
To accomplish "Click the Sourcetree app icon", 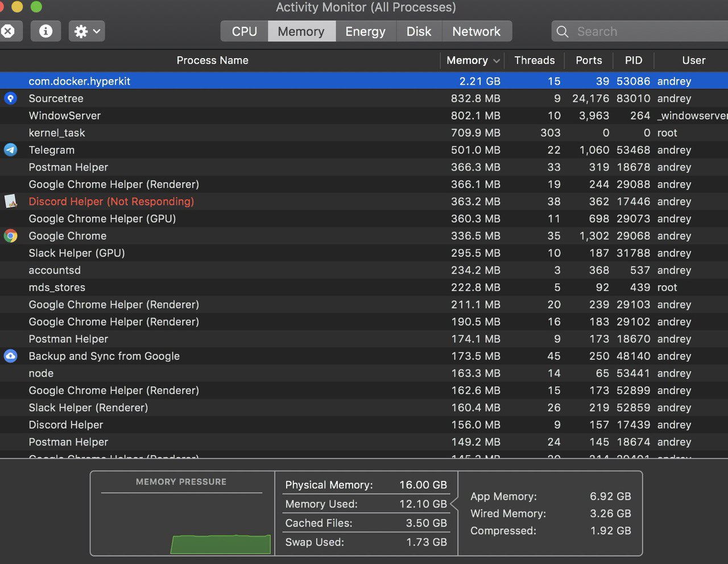I will coord(10,98).
